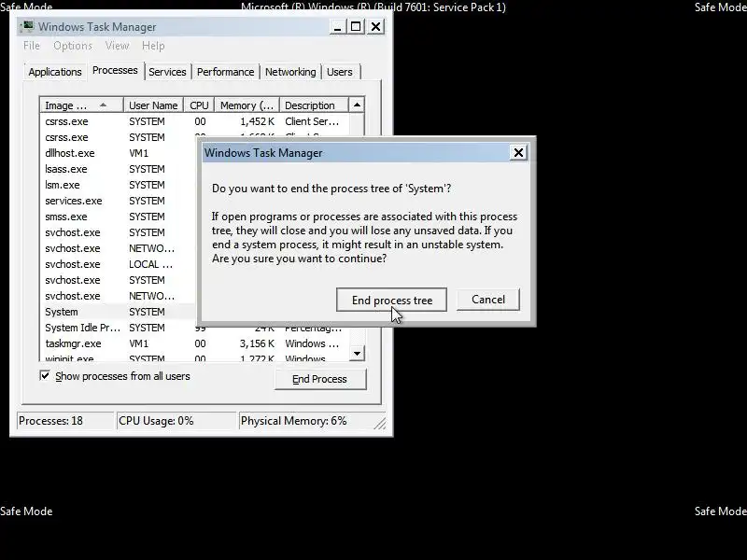This screenshot has width=747, height=560.
Task: Click the CPU Usage: 0% status entry
Action: 176,421
